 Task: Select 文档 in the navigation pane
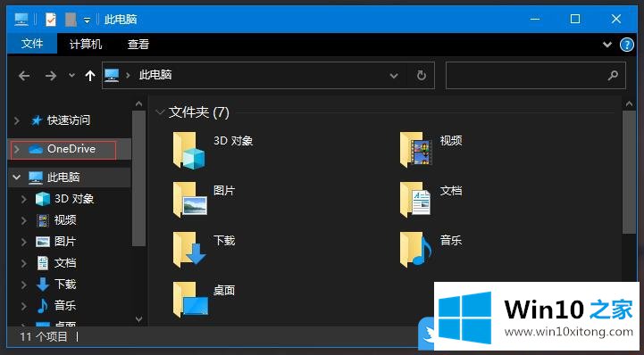point(65,263)
